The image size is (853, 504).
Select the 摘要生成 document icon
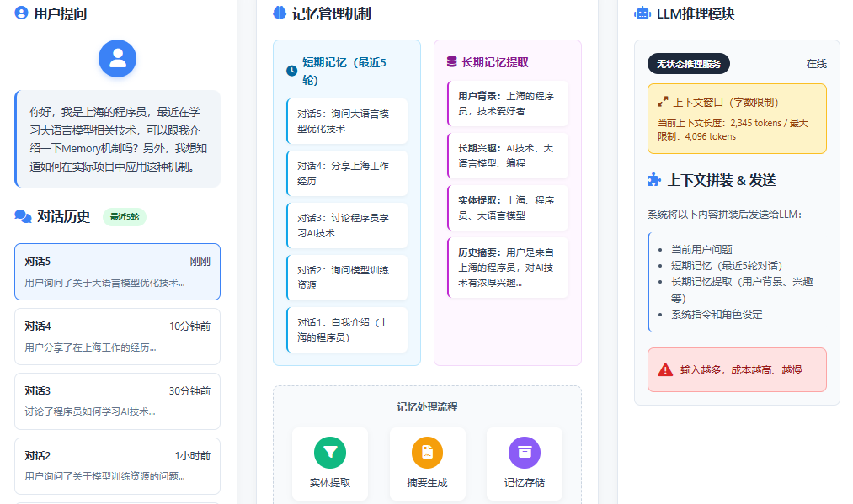pos(428,453)
